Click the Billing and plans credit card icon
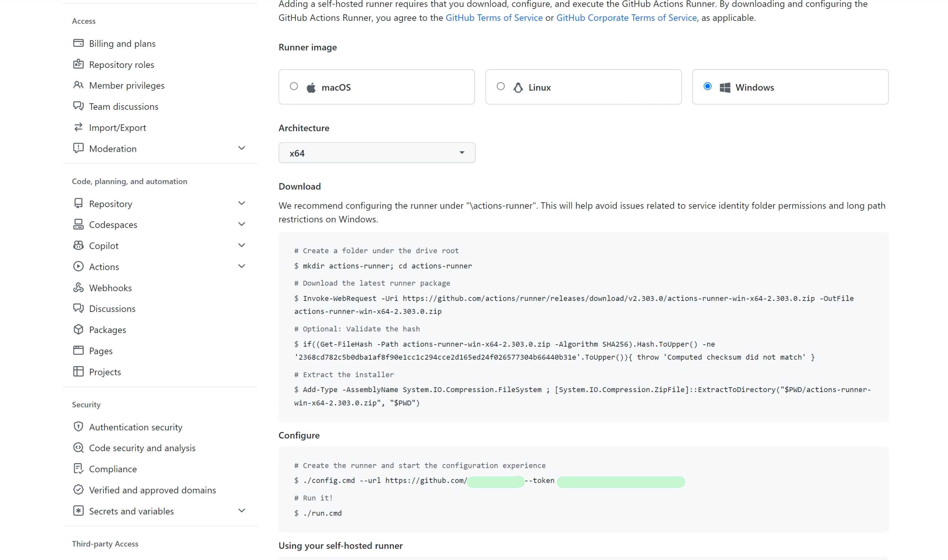The height and width of the screenshot is (560, 948). [78, 43]
